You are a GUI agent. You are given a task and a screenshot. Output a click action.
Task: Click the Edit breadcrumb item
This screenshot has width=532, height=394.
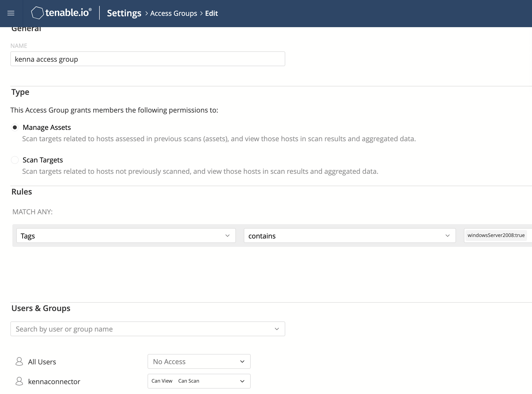[211, 13]
